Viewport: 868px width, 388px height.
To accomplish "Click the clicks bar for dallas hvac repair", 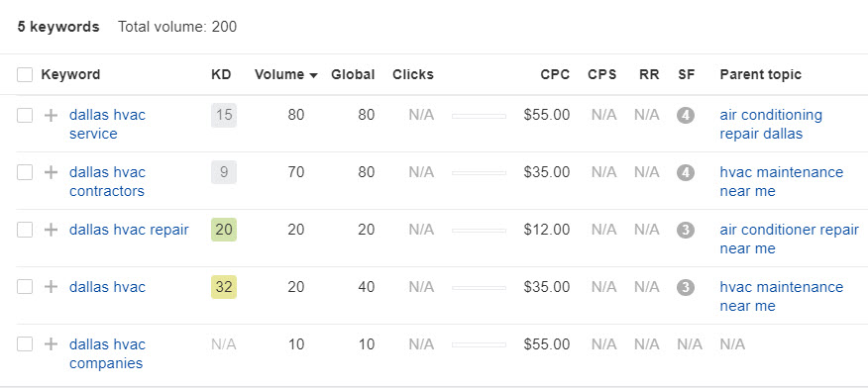I will tap(479, 231).
